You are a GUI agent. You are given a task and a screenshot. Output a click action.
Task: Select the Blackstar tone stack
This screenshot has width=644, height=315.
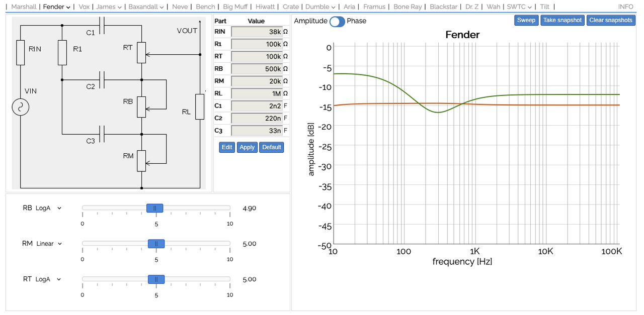pos(444,7)
